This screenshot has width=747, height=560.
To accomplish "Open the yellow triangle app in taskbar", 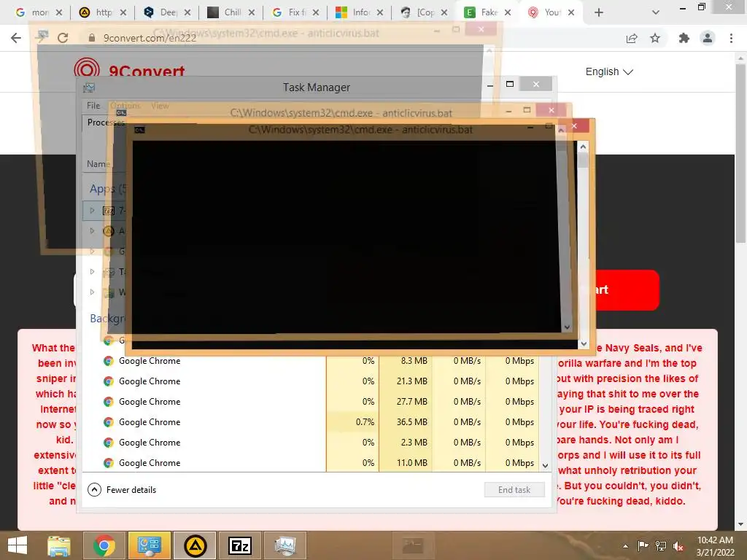I will pyautogui.click(x=195, y=545).
